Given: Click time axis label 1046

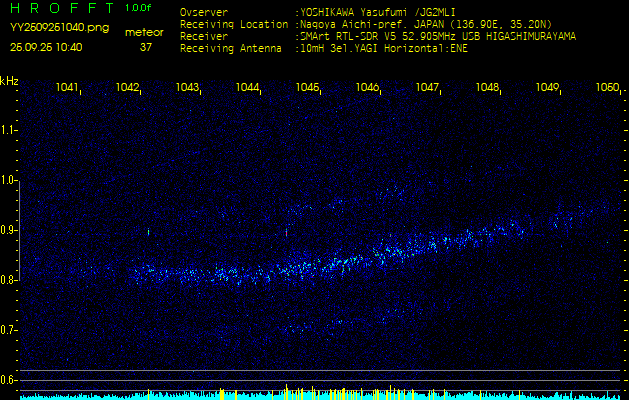Looking at the screenshot, I should click(x=367, y=87).
